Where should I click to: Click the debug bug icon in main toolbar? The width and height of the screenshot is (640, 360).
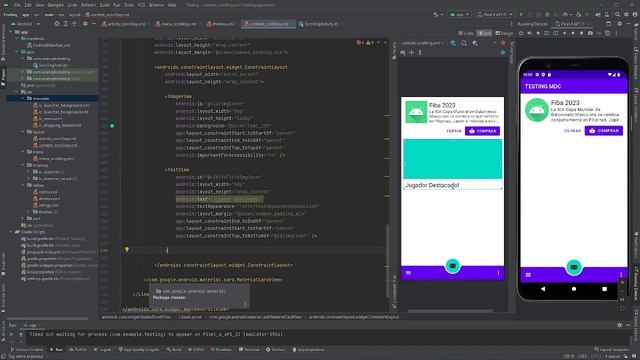coord(547,14)
